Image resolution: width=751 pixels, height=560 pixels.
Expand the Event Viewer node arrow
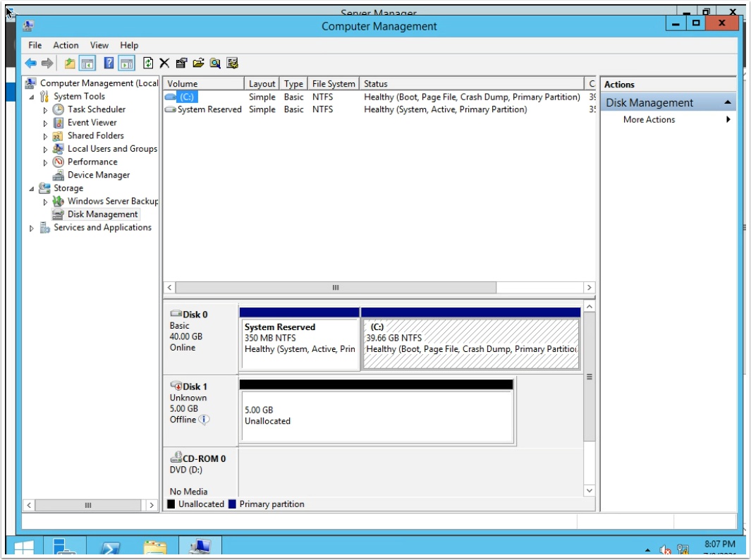[46, 123]
